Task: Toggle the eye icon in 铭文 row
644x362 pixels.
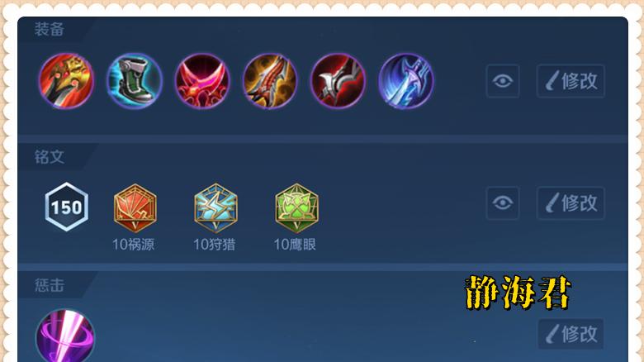Action: [503, 202]
